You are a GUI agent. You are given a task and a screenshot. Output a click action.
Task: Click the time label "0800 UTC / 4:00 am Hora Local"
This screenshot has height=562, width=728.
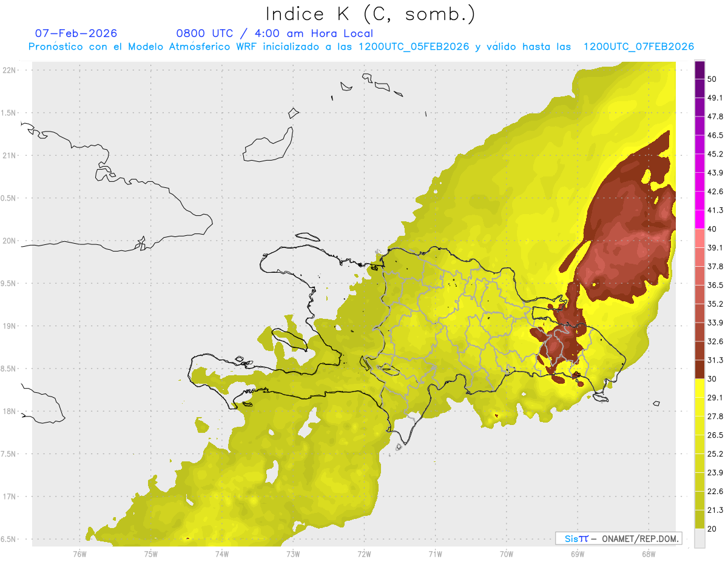(274, 33)
